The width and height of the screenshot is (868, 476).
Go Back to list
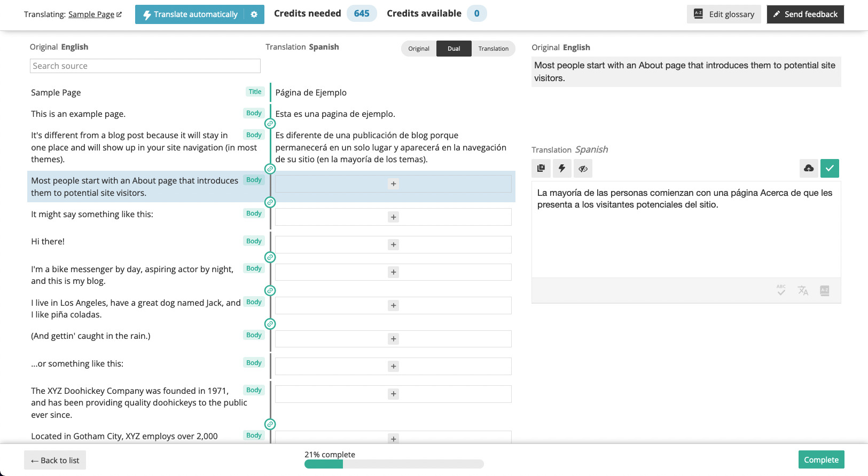tap(55, 460)
